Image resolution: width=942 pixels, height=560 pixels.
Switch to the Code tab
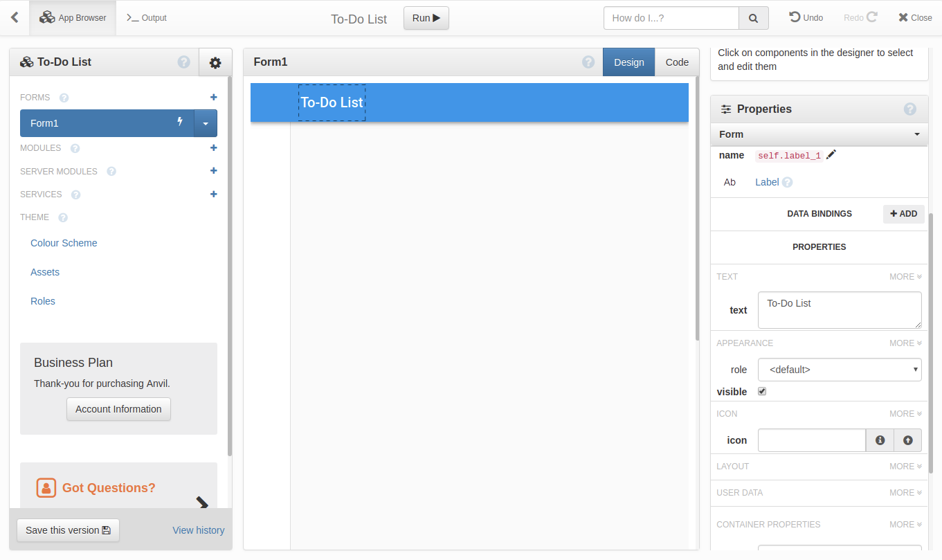click(677, 62)
